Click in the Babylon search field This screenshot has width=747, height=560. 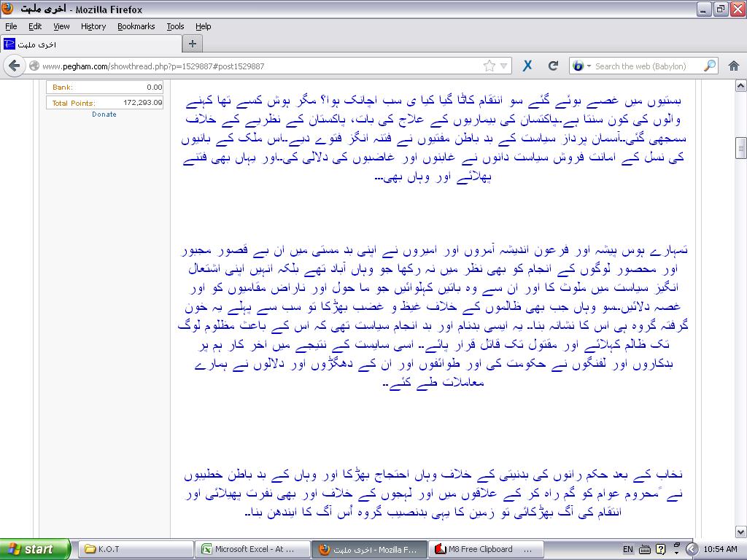tap(646, 66)
